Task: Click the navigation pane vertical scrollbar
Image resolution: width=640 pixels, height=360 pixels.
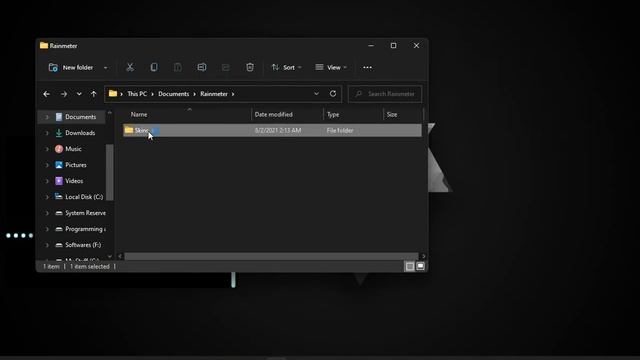Action: pyautogui.click(x=109, y=172)
